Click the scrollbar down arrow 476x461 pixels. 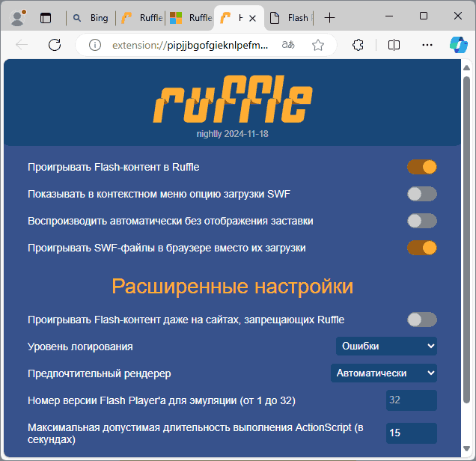point(467,448)
